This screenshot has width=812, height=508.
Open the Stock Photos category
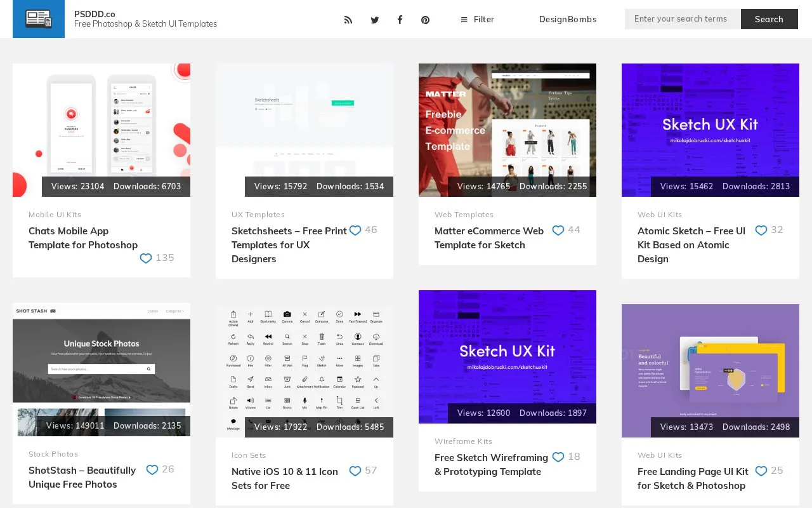(53, 454)
